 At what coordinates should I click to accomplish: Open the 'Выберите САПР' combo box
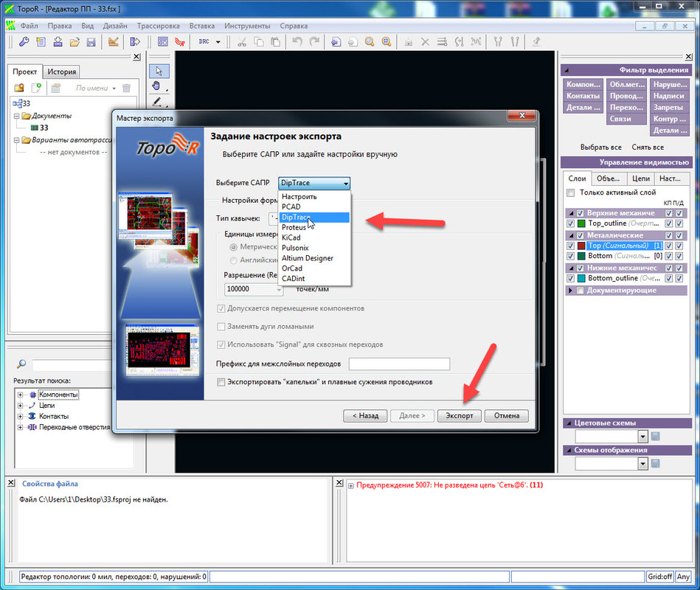[x=314, y=183]
